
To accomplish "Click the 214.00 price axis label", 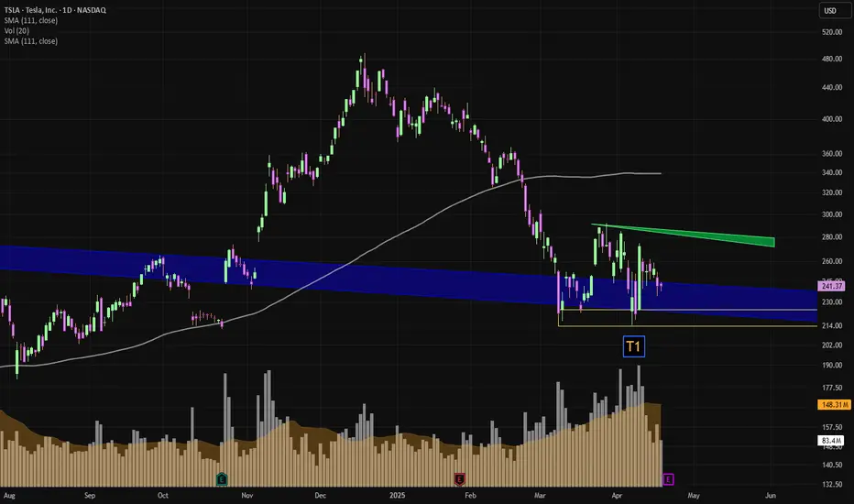I will 832,325.
